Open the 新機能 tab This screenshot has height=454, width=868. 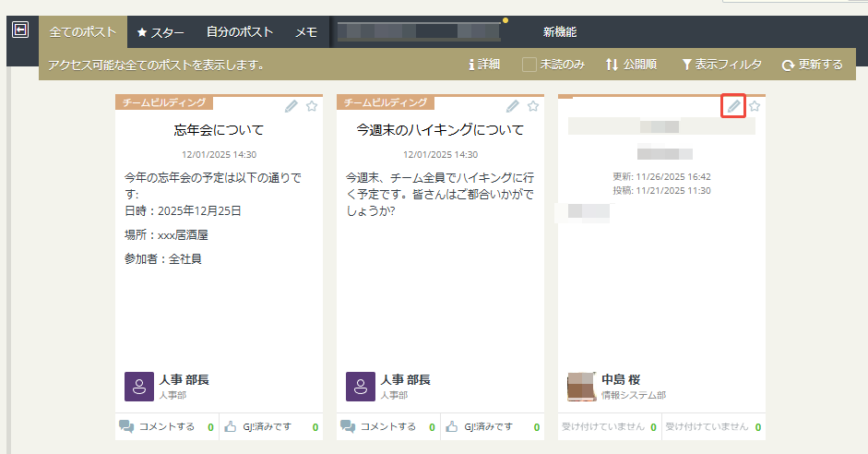[560, 32]
